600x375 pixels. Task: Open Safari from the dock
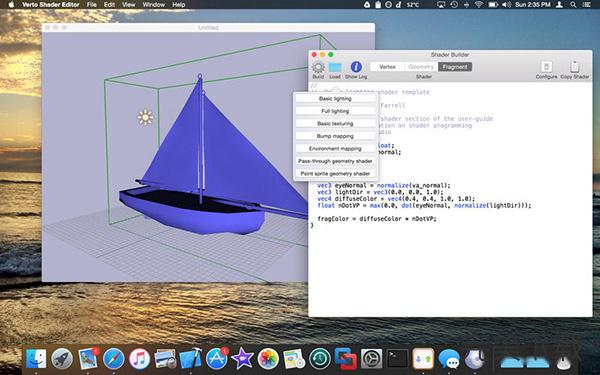point(113,359)
